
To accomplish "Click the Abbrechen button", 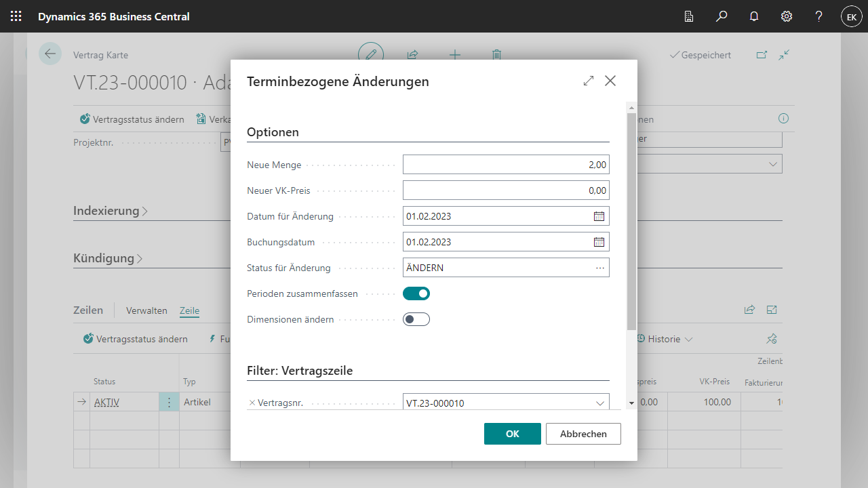I will (x=583, y=434).
